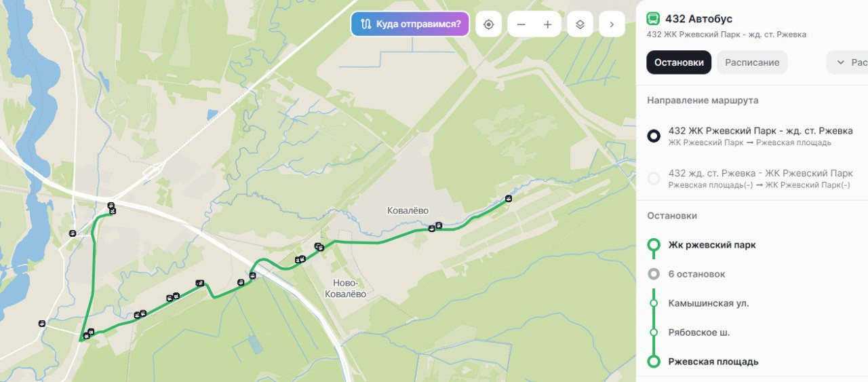The width and height of the screenshot is (868, 382).
Task: Zoom in with the plus button
Action: 547,24
